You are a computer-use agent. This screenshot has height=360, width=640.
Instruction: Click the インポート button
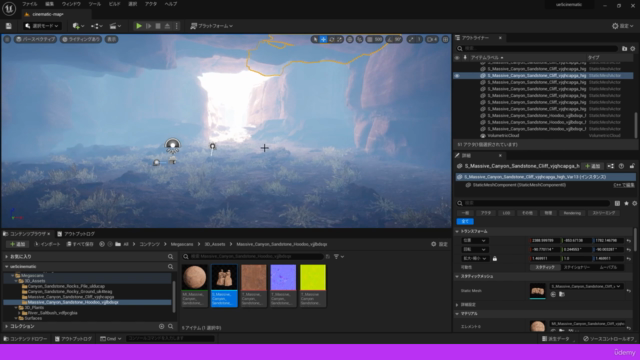tap(47, 244)
